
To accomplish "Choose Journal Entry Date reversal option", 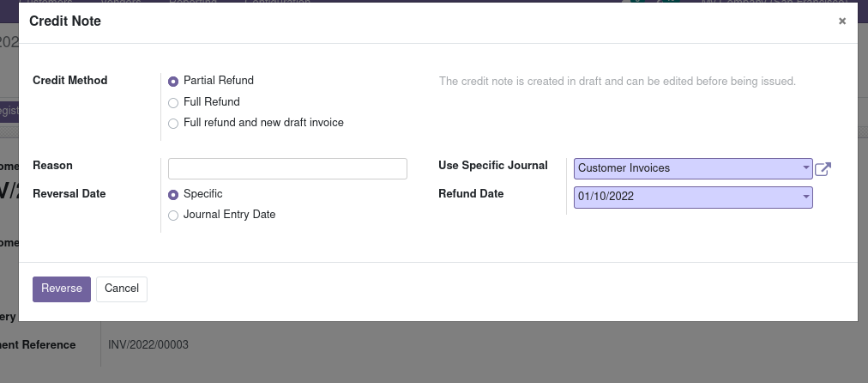I will pyautogui.click(x=173, y=216).
